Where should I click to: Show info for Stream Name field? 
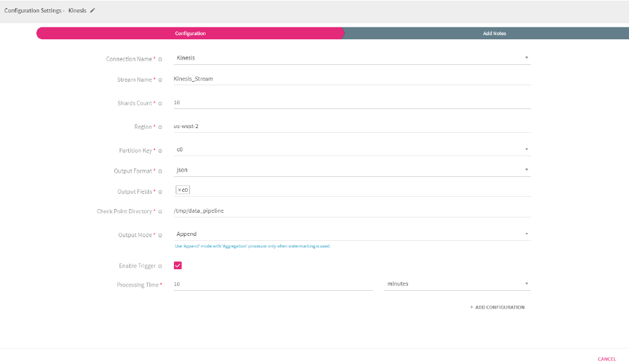[160, 80]
